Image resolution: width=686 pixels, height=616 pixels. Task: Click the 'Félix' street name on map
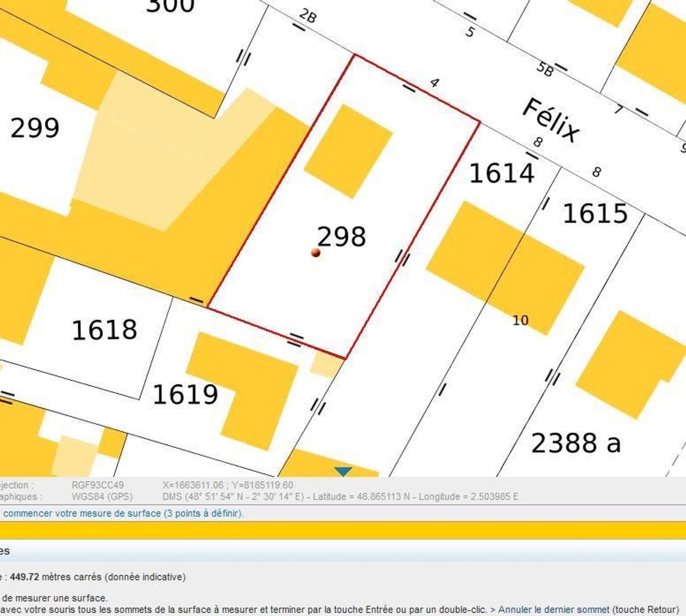(x=551, y=120)
